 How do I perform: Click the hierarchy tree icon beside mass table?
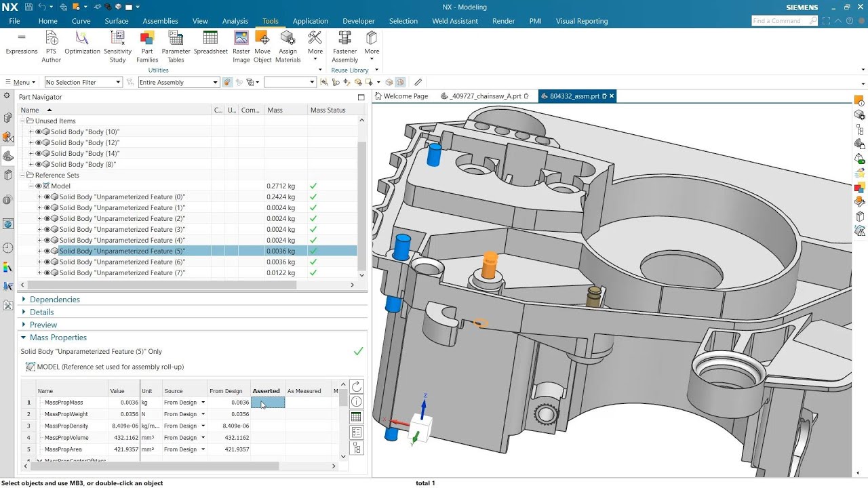click(x=357, y=448)
